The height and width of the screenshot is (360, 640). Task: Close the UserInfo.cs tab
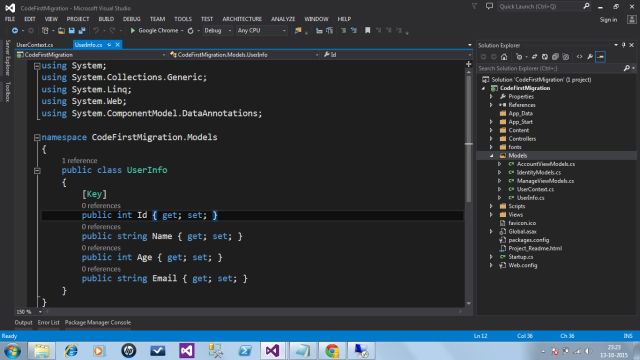pyautogui.click(x=118, y=44)
